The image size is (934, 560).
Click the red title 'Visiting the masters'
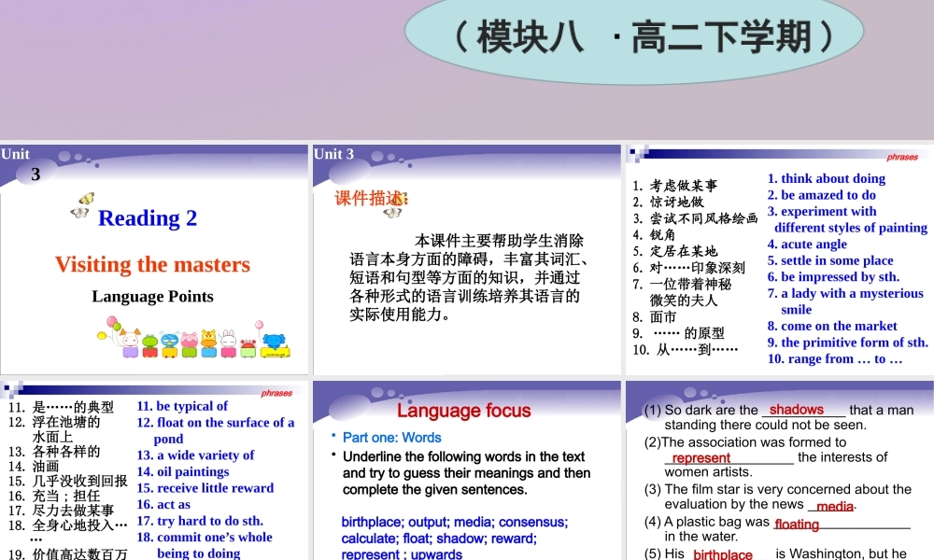[152, 264]
